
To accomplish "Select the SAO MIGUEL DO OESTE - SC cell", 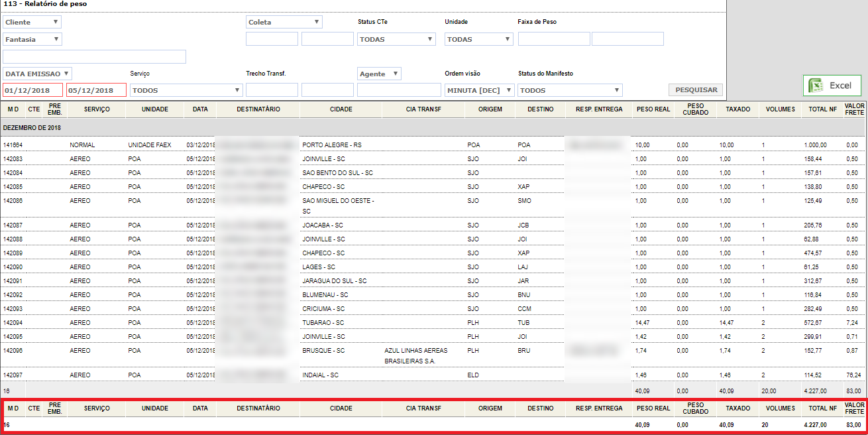I will click(x=337, y=206).
